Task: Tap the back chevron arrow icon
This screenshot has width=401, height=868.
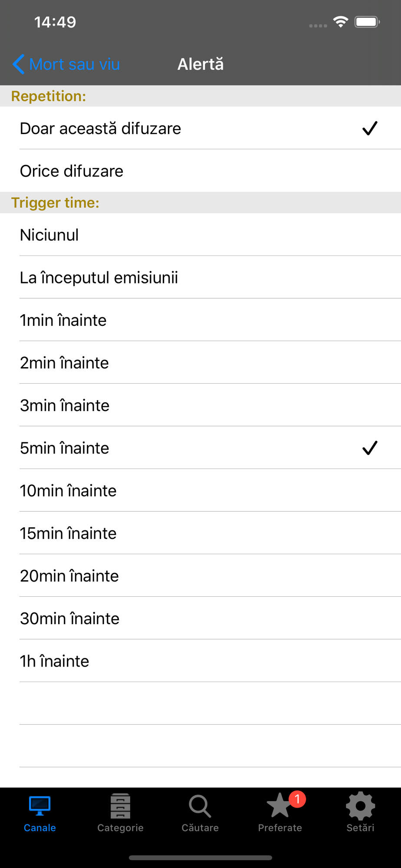Action: pyautogui.click(x=18, y=64)
